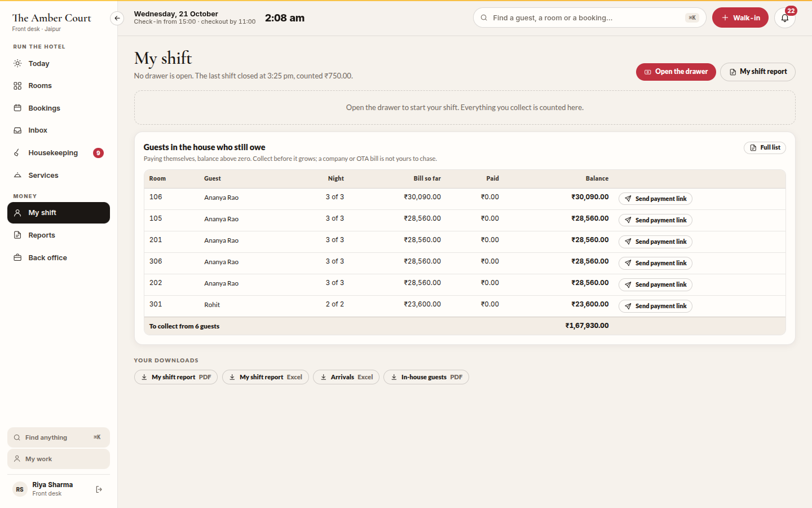Open the Full list of guests owing

click(x=765, y=147)
